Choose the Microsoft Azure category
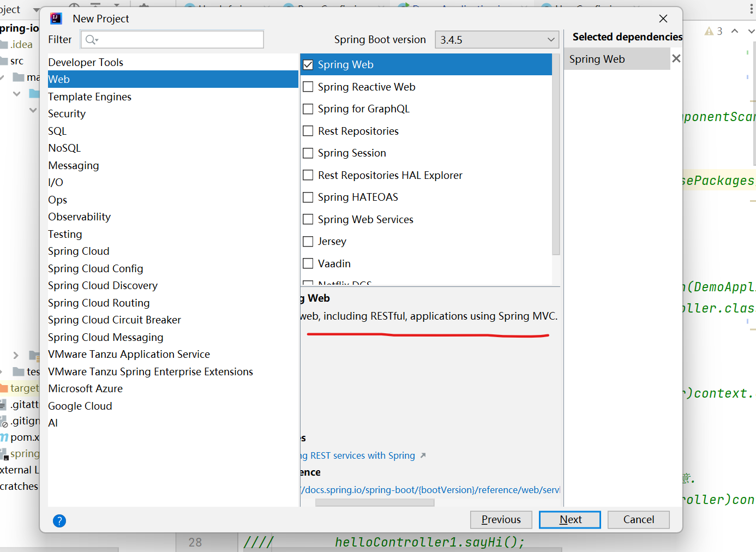 click(173, 388)
